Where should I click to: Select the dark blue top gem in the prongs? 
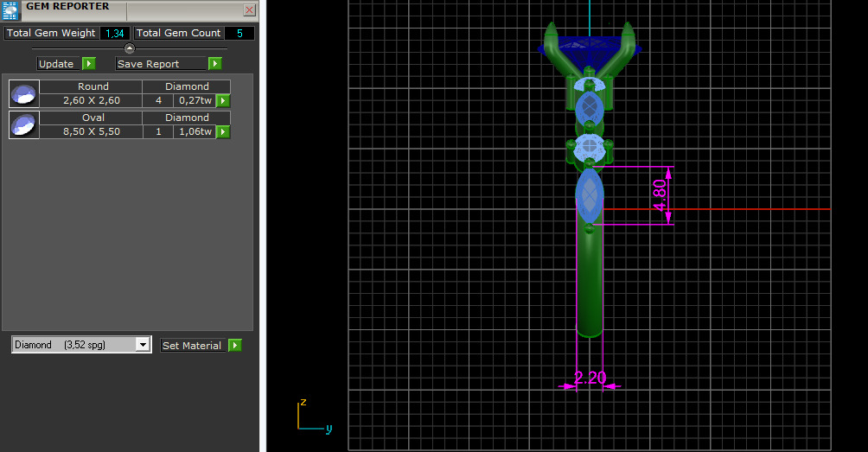[x=590, y=50]
